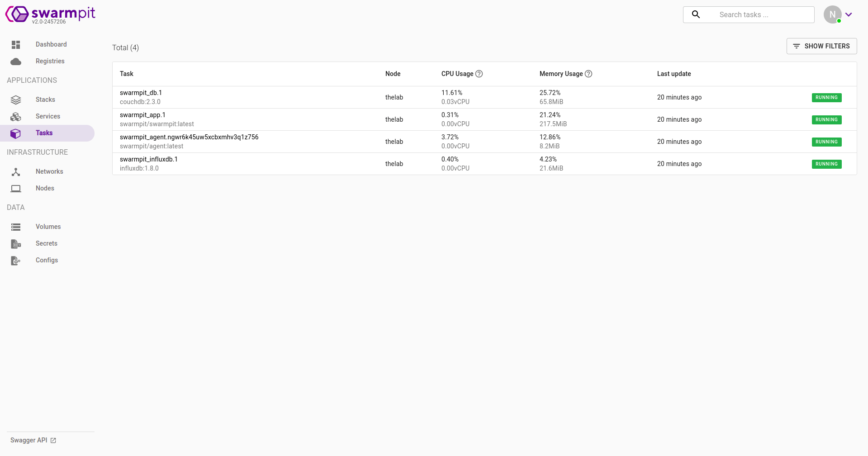This screenshot has height=456, width=868.
Task: Click the Memory Usage help icon
Action: (588, 74)
